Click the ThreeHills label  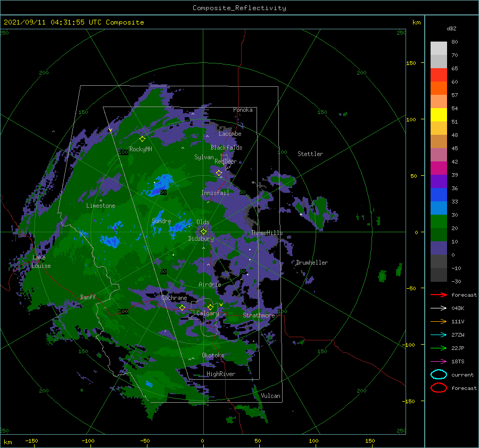267,233
